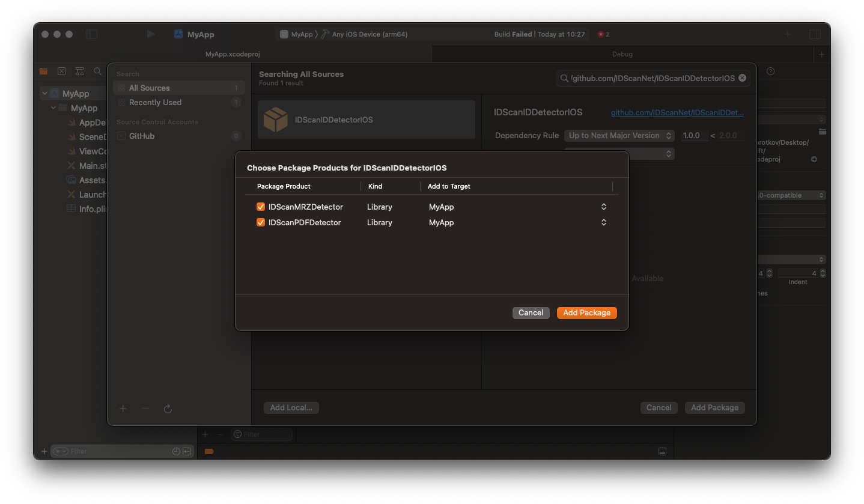Toggle the left navigator sidebar icon
Viewport: 864px width, 504px height.
click(91, 34)
